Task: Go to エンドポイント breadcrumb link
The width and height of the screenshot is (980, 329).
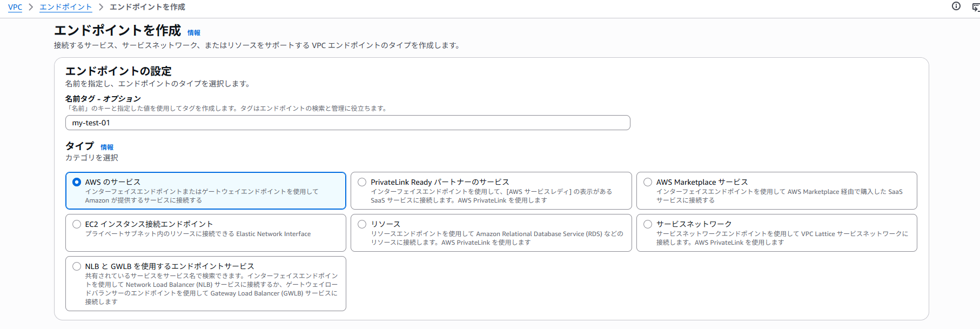Action: point(65,7)
